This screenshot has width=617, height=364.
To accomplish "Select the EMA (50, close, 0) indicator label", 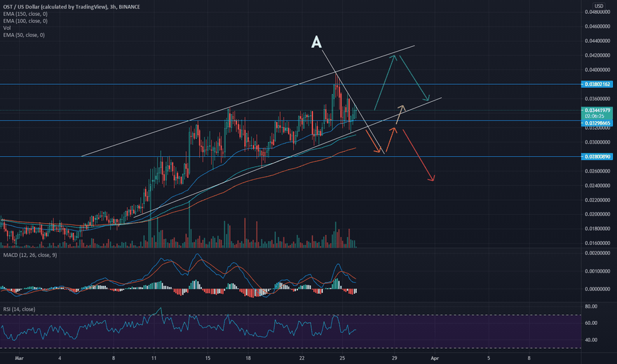I will 24,35.
